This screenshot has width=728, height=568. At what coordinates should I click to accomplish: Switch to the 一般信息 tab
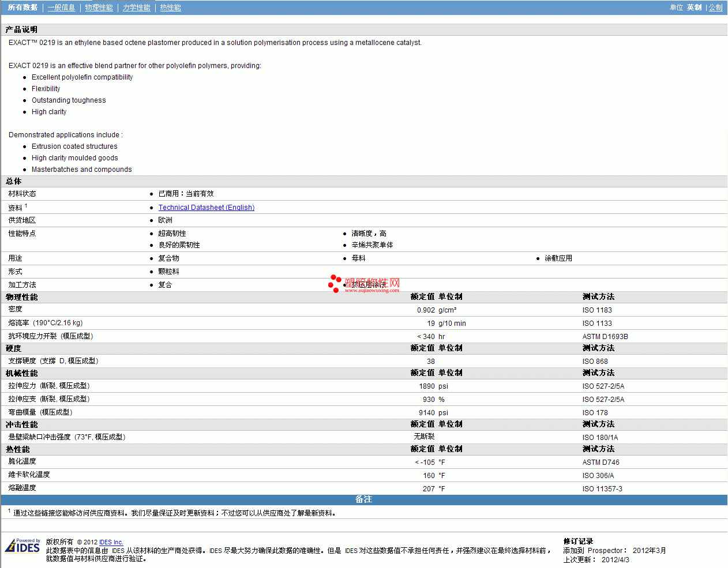[x=61, y=7]
